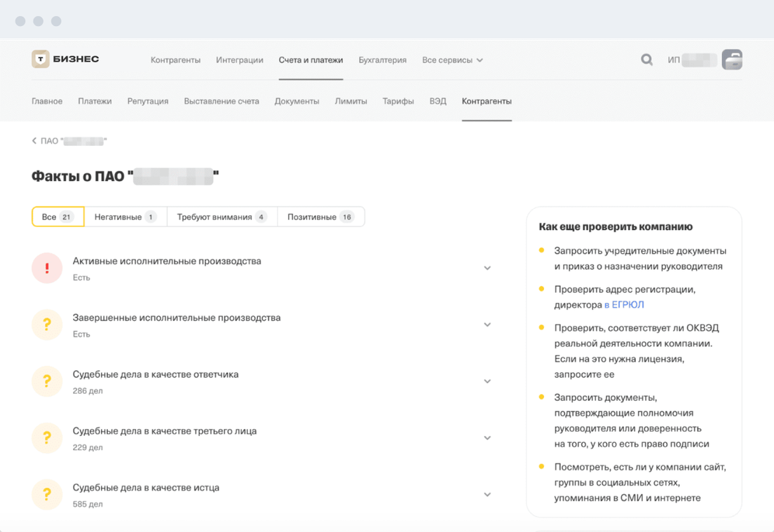This screenshot has height=532, width=774.
Task: Select the Все 21 filter
Action: (x=57, y=217)
